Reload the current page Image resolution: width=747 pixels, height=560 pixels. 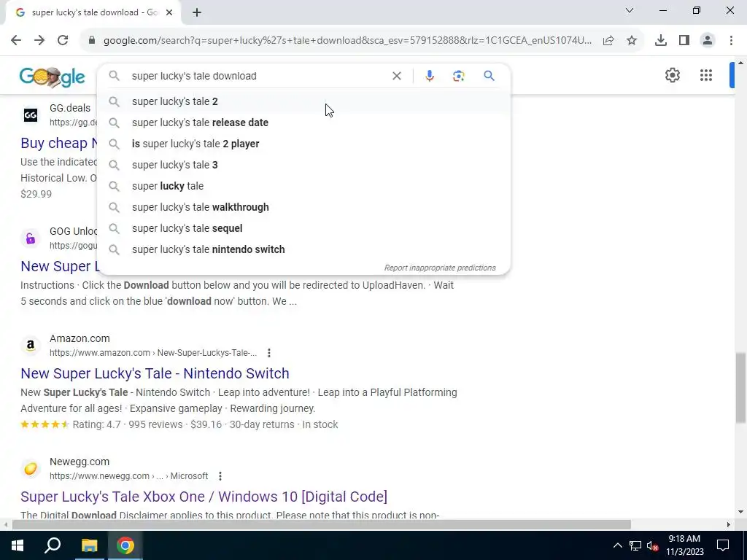[63, 40]
